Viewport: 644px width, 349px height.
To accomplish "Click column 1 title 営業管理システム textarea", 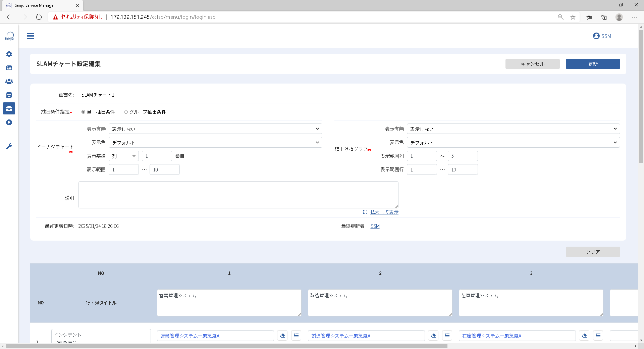I will (229, 303).
